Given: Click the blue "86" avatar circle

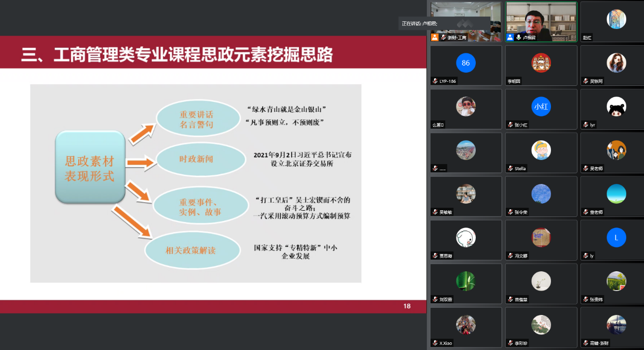Looking at the screenshot, I should (x=466, y=63).
